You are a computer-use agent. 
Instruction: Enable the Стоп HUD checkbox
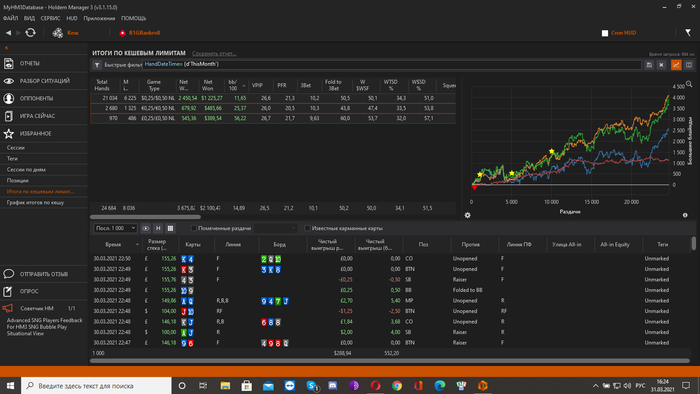[x=605, y=33]
